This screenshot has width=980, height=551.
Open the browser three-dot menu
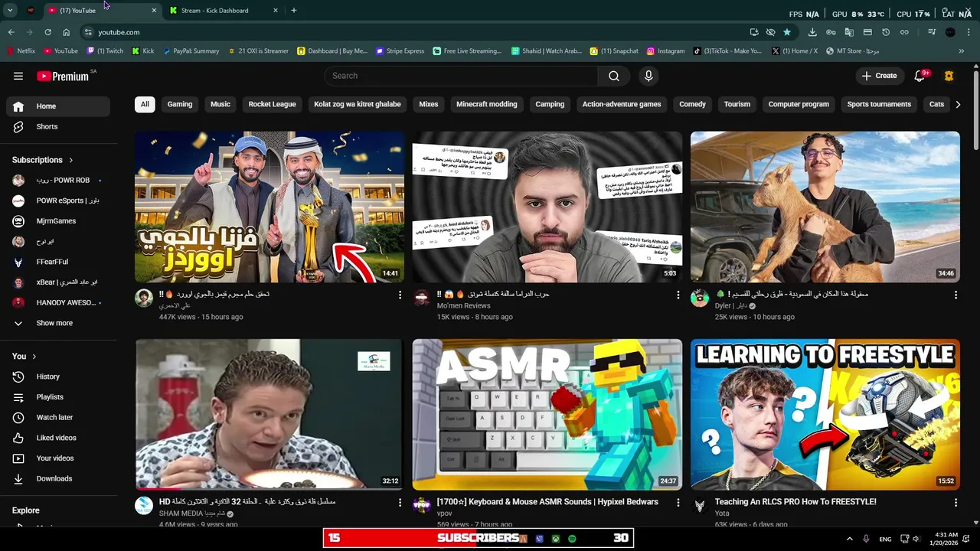click(x=969, y=32)
